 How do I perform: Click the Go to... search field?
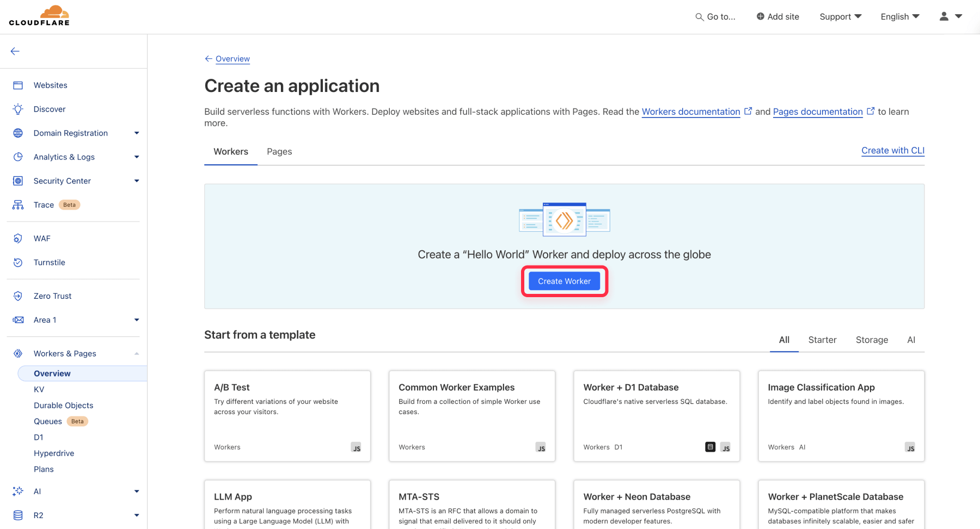pos(715,16)
